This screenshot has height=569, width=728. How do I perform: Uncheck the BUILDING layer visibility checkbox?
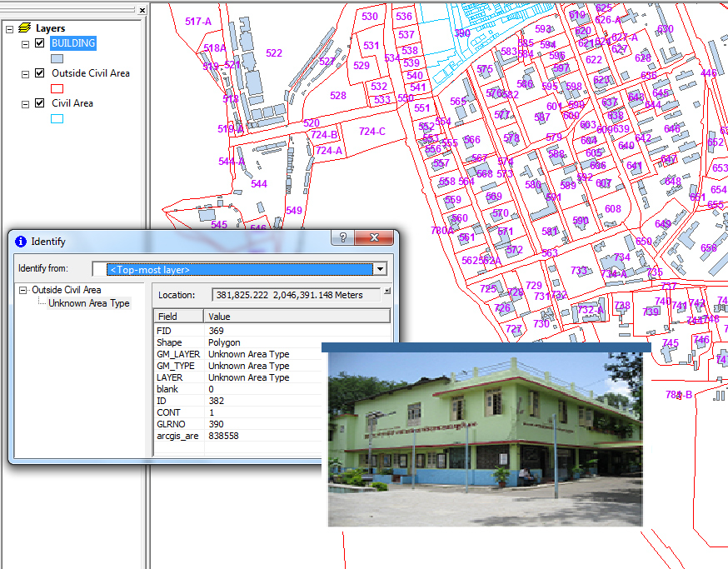pos(40,43)
